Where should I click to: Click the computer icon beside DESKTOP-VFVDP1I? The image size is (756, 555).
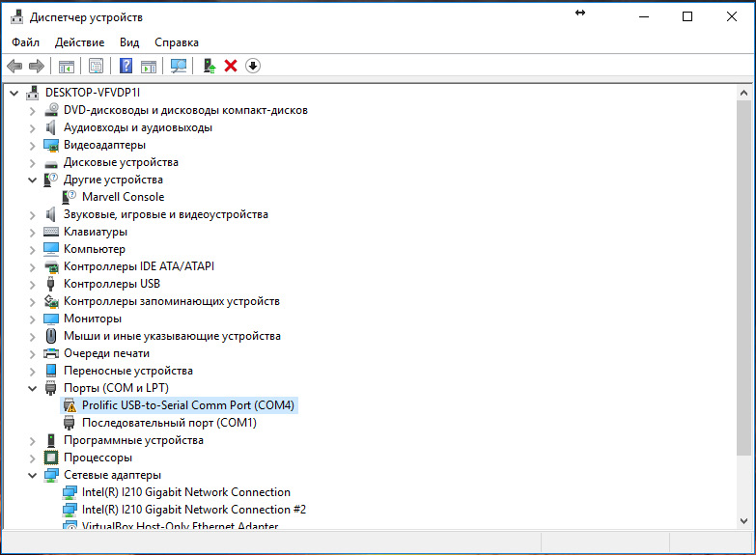coord(32,93)
